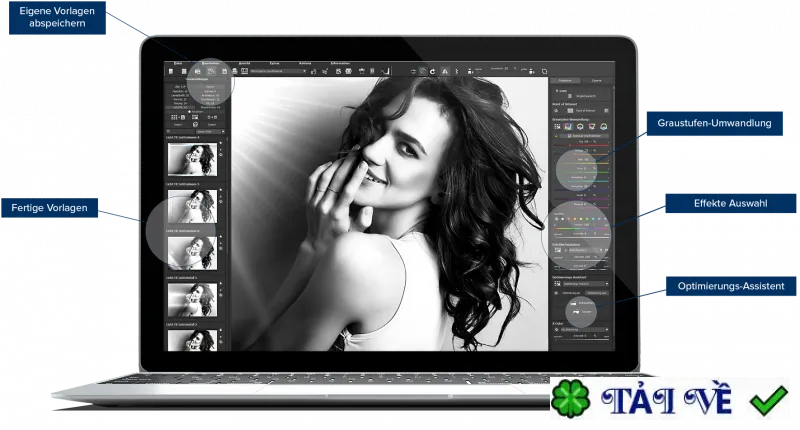Open the Bearbeiten menu

pyautogui.click(x=210, y=63)
